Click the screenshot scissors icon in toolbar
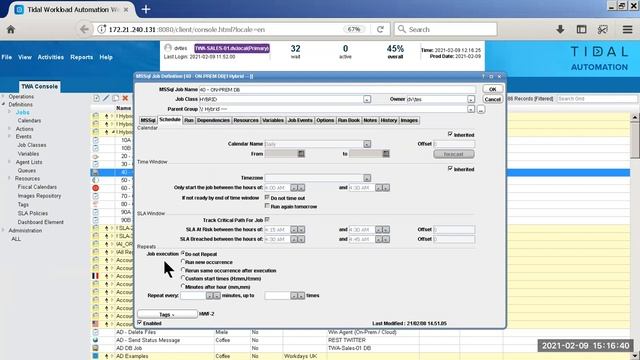Image resolution: width=640 pixels, height=360 pixels. pos(602,29)
